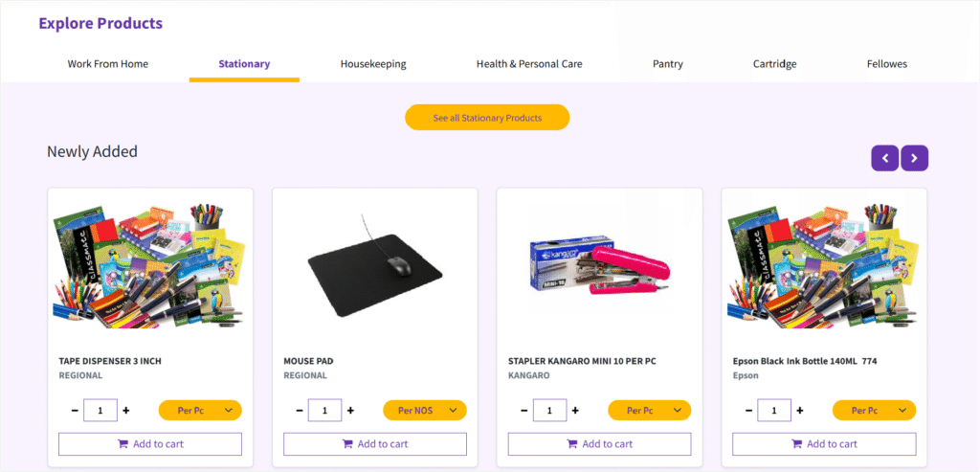Click the Tape Dispenser quantity input field
This screenshot has width=980, height=472.
(100, 411)
